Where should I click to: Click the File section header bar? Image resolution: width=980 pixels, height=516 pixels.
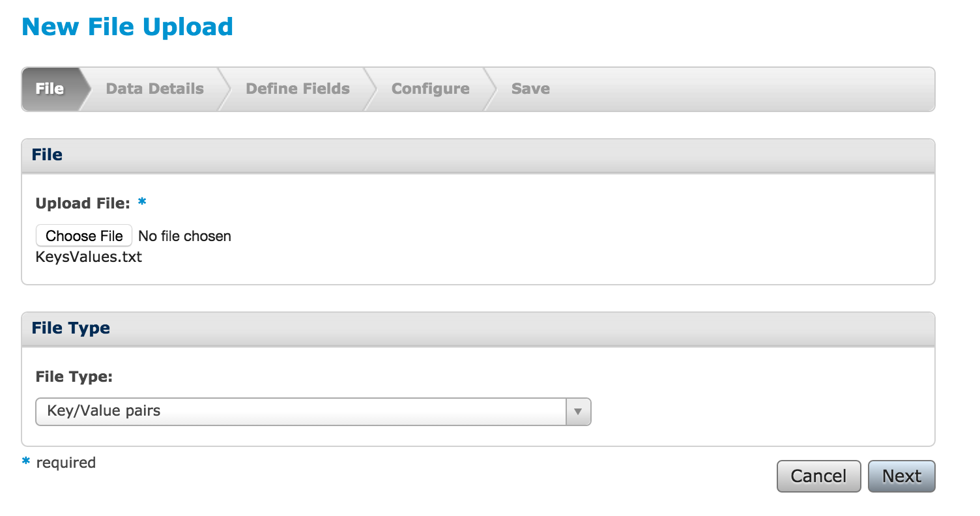(x=478, y=156)
